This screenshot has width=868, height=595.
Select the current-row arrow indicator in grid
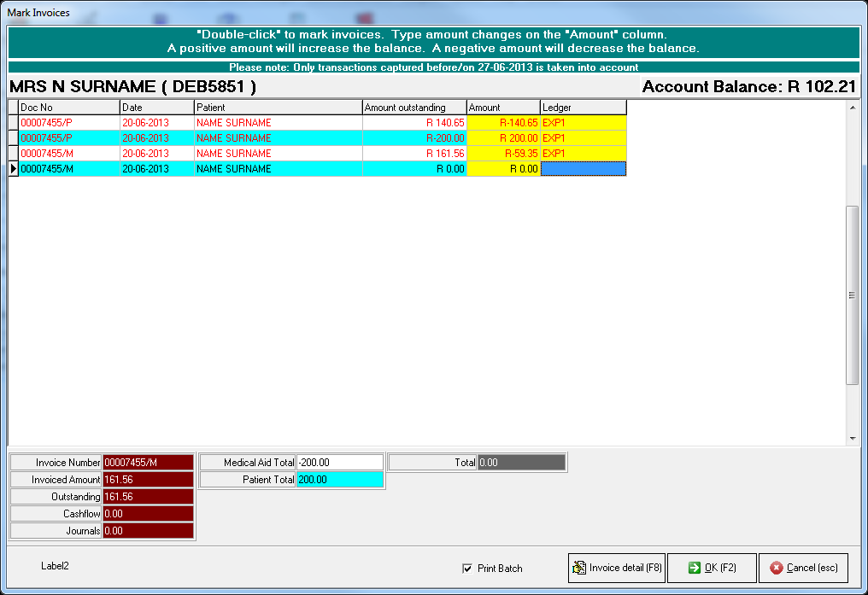(x=13, y=169)
